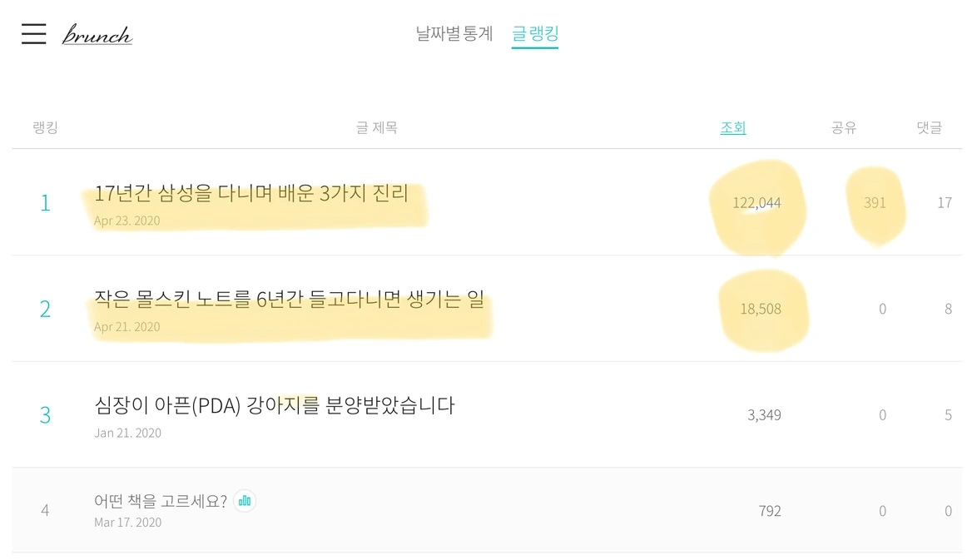
Task: Open article 심장이 아픈(PDA) 강아지를 분양받았습니다
Action: point(275,406)
